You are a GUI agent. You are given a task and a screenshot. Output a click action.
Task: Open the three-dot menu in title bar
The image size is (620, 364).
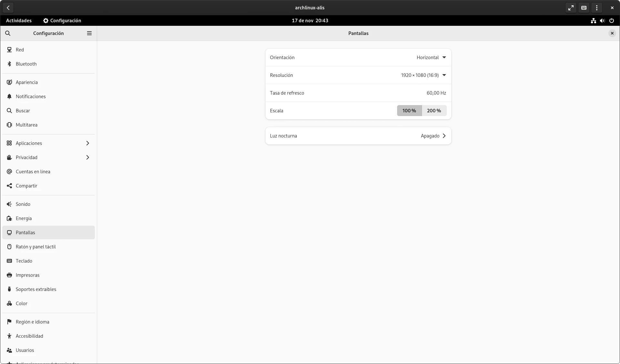point(597,8)
